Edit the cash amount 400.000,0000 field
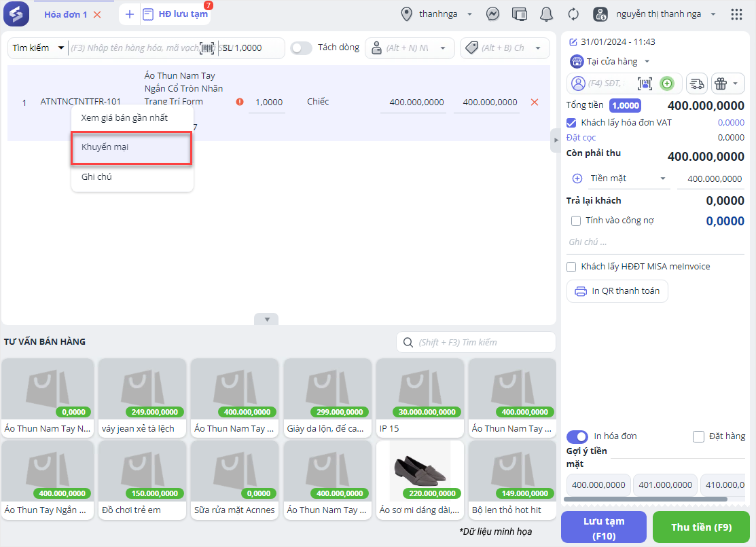 point(710,178)
